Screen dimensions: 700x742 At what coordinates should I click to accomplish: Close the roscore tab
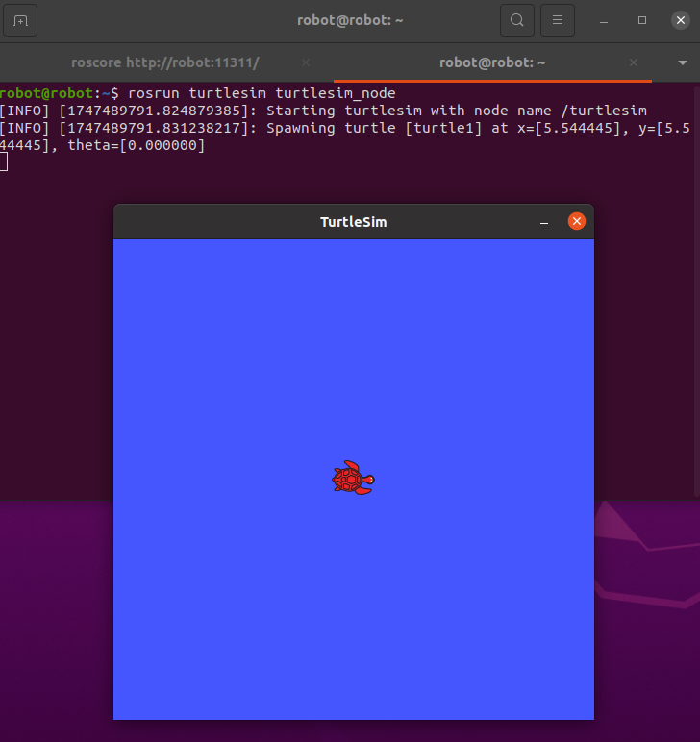(306, 62)
